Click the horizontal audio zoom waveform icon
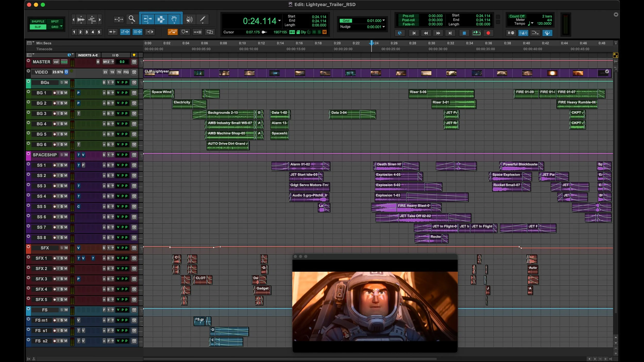This screenshot has height=362, width=644. 81,19
